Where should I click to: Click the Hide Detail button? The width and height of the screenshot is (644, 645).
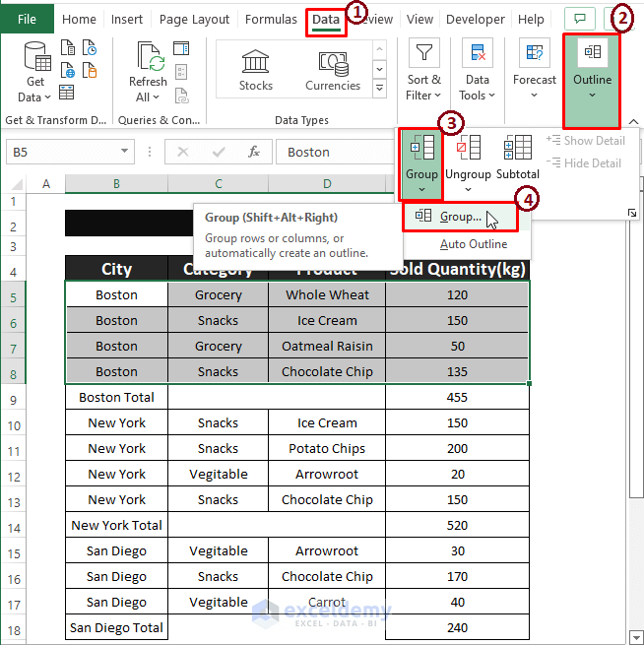pyautogui.click(x=584, y=163)
